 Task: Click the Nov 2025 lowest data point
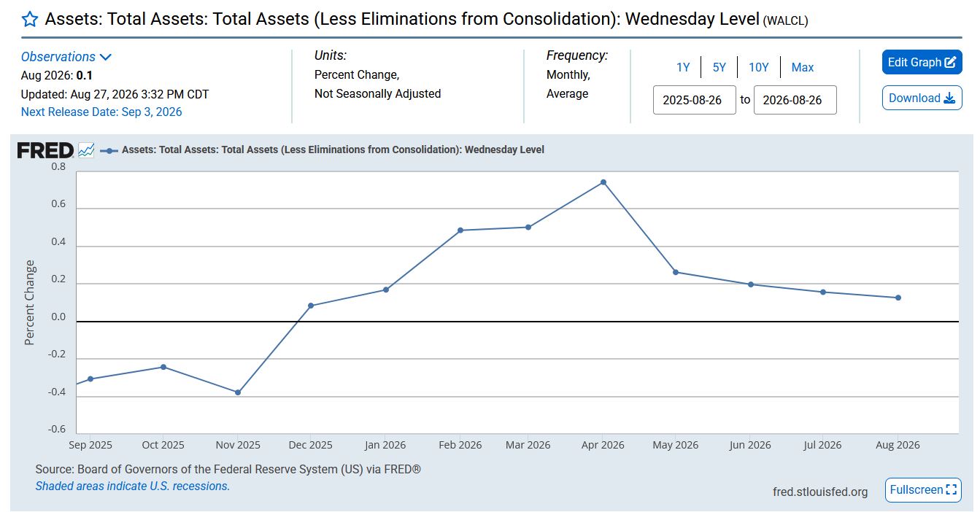click(x=238, y=392)
